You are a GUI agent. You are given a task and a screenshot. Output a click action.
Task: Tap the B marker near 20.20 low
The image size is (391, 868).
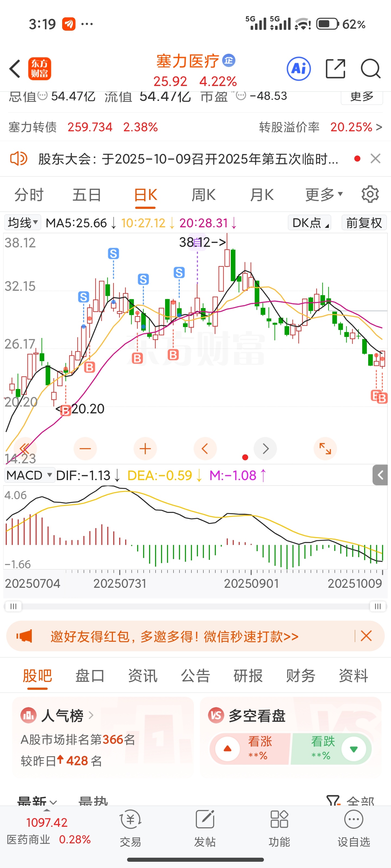coord(65,410)
